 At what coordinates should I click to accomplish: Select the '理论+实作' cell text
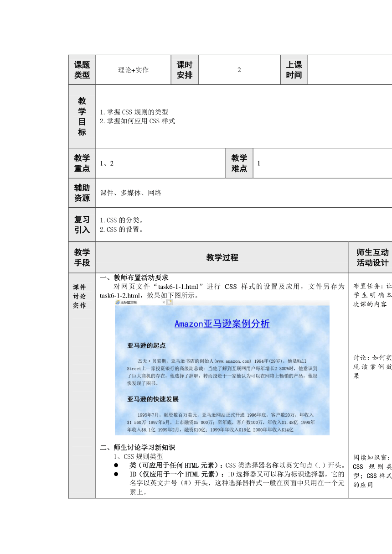point(133,70)
